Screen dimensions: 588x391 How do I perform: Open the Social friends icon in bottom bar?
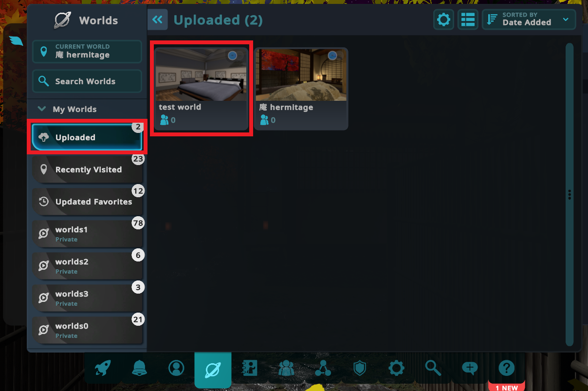click(286, 368)
